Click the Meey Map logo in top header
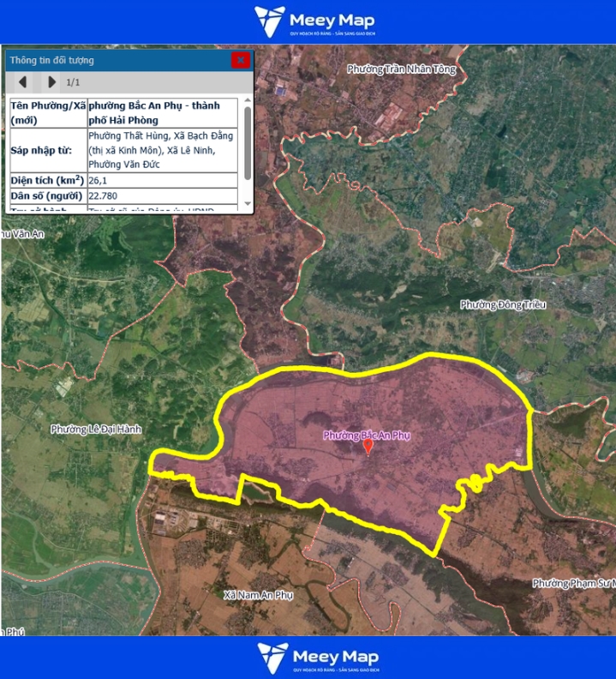This screenshot has height=679, width=616. 315,22
